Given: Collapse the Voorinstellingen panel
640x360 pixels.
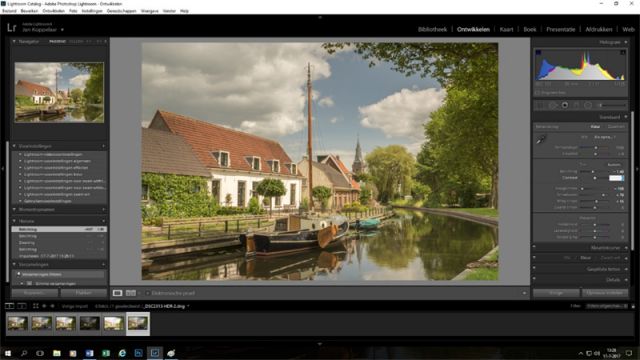Looking at the screenshot, I should pos(14,146).
